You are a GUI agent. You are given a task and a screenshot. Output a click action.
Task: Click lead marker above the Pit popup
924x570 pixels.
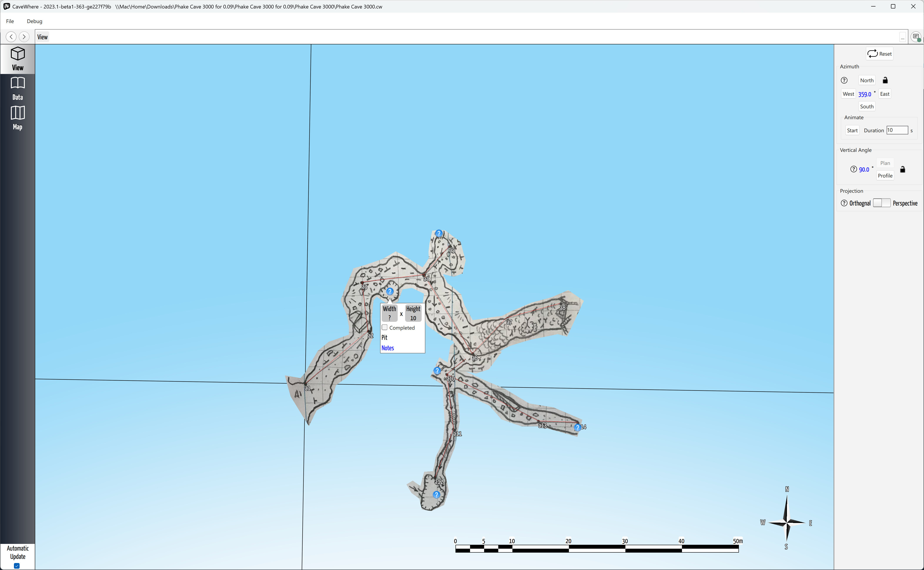click(x=390, y=291)
